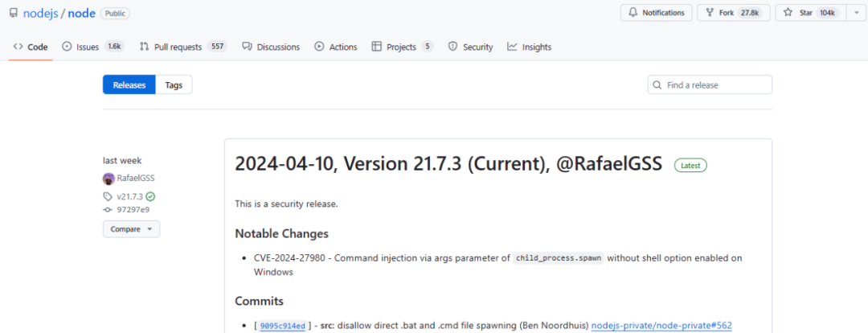Open the node repository link
This screenshot has height=333, width=868.
click(x=81, y=14)
